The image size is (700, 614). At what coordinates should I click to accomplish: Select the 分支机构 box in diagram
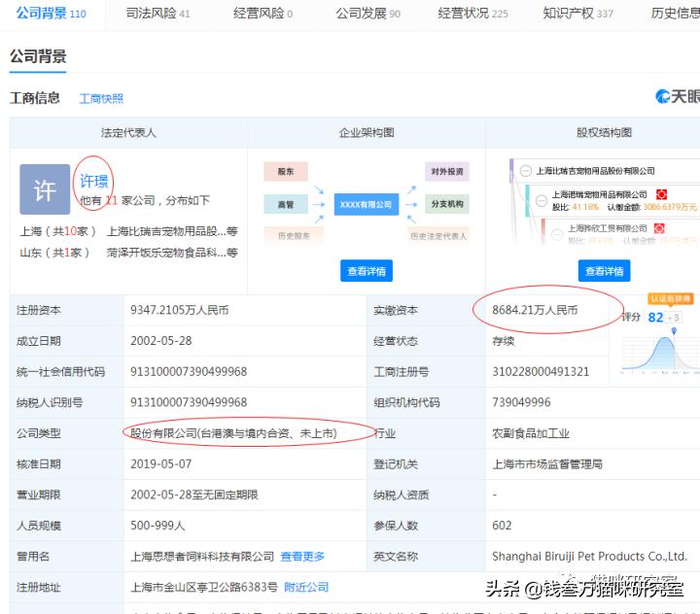click(447, 204)
